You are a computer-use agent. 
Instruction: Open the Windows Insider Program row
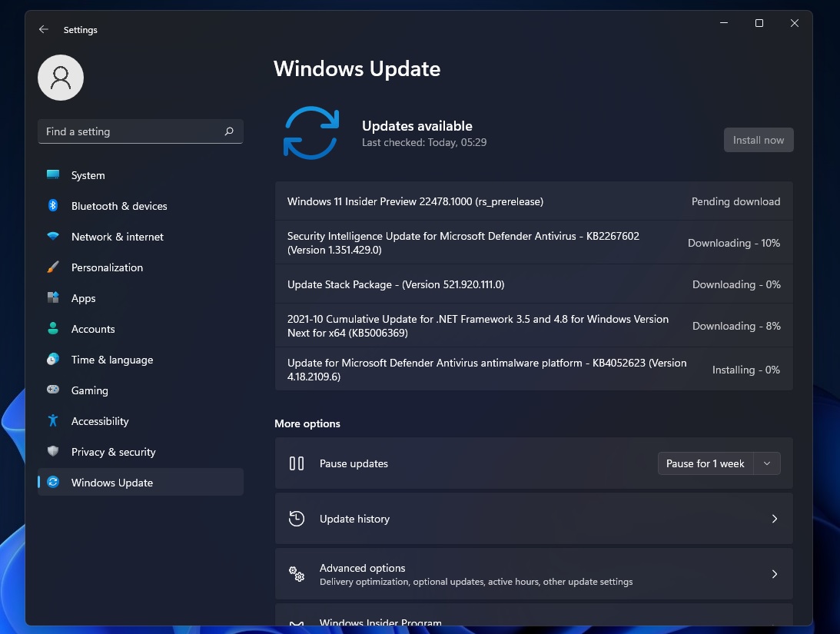[533, 615]
